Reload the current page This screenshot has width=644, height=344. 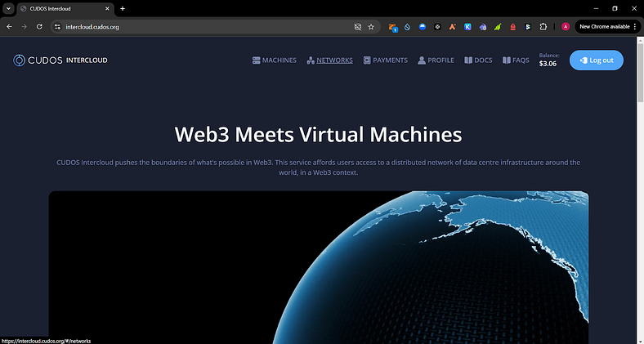pyautogui.click(x=39, y=27)
